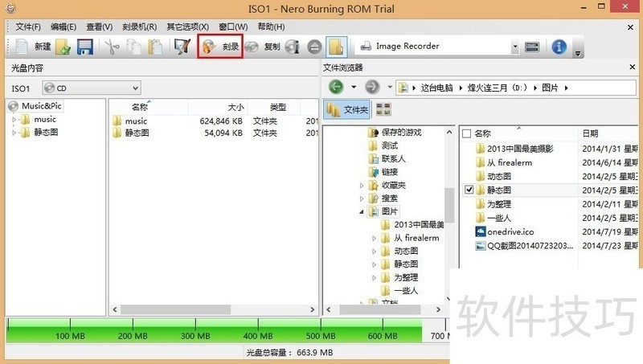Select 从 firealerm folder in file list
This screenshot has width=643, height=364.
510,162
